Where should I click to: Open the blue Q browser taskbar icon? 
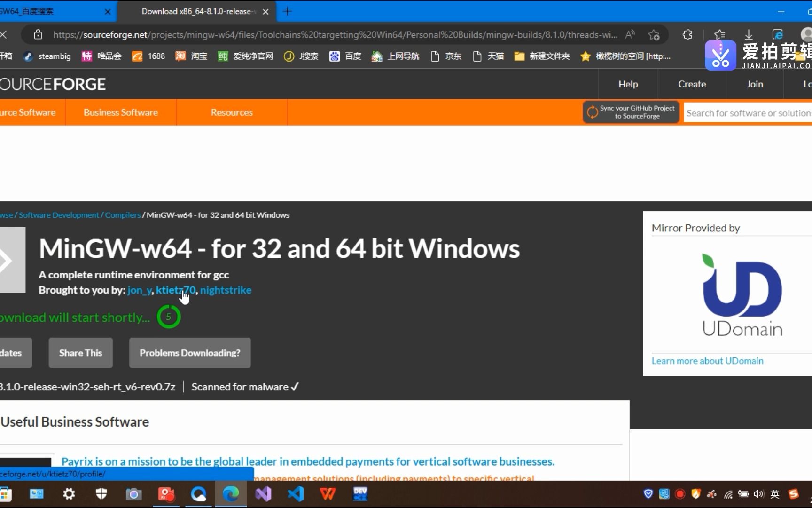pos(198,494)
